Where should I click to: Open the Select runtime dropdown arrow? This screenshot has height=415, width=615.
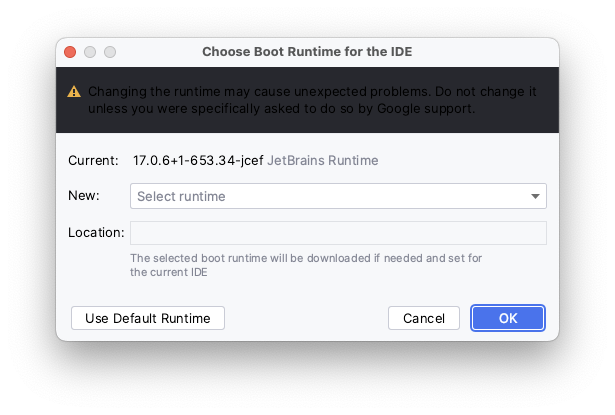point(535,197)
